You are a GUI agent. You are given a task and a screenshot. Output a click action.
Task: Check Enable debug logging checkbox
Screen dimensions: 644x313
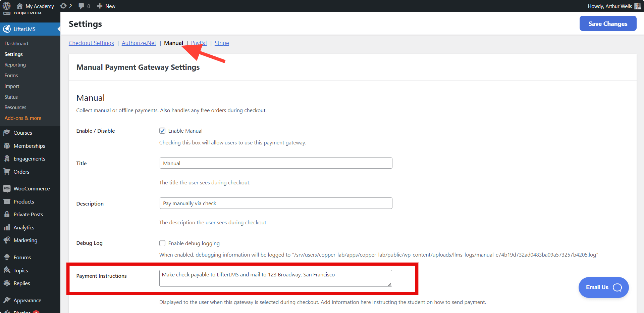162,243
